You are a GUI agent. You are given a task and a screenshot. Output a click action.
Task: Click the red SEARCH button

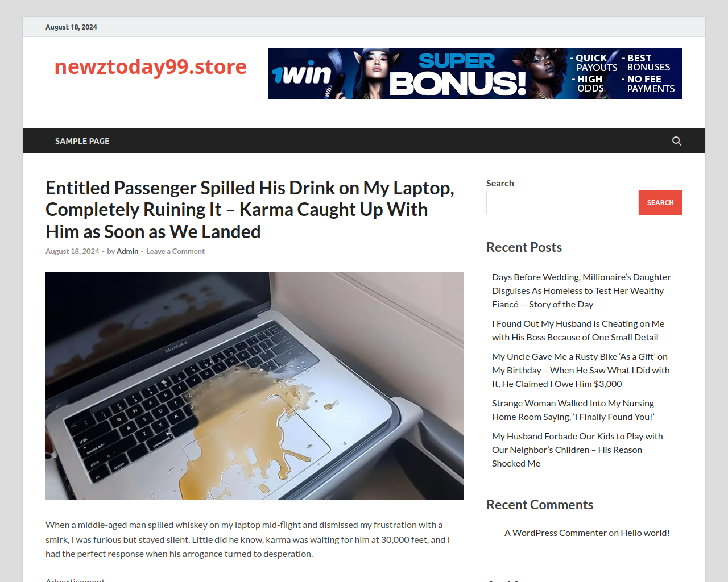point(660,202)
